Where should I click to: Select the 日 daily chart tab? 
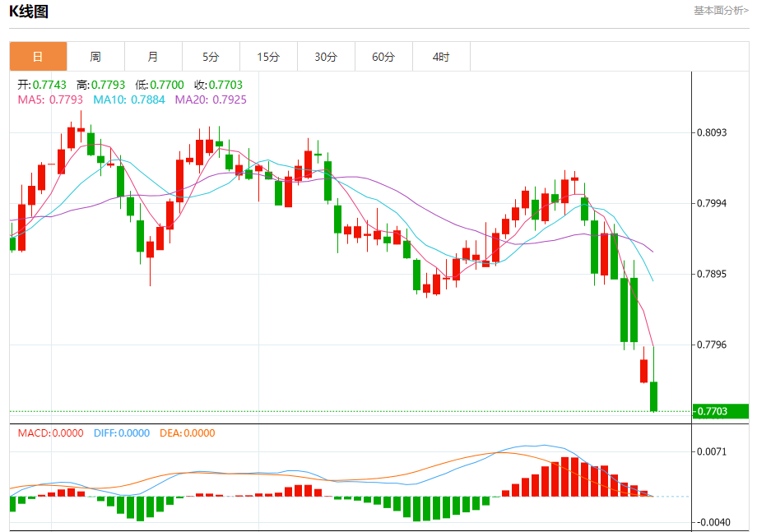[x=38, y=57]
